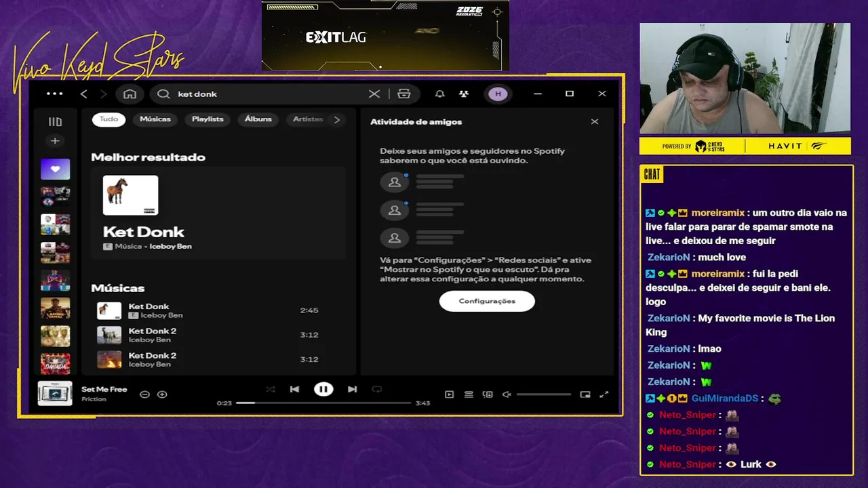Go forward in Spotify navigation history
Screen dimensions: 868x488
click(103, 94)
